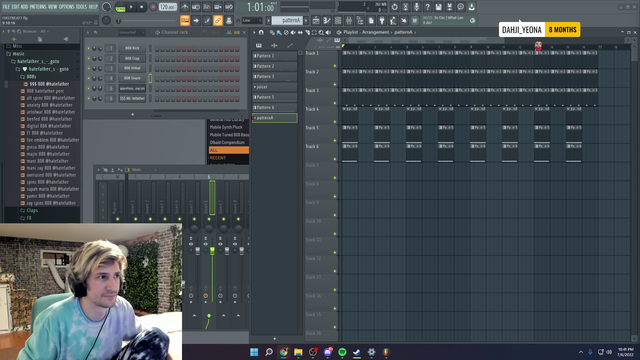Open the ADD menu

[x=24, y=7]
